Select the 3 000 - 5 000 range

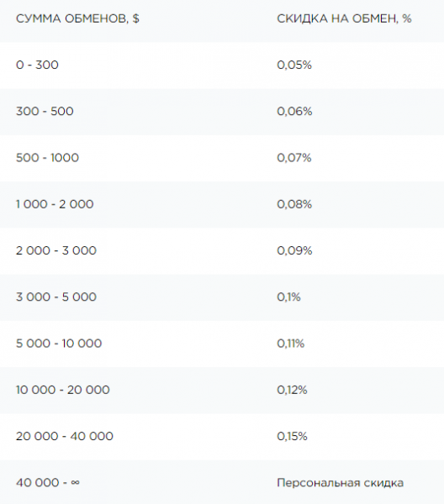pos(56,297)
